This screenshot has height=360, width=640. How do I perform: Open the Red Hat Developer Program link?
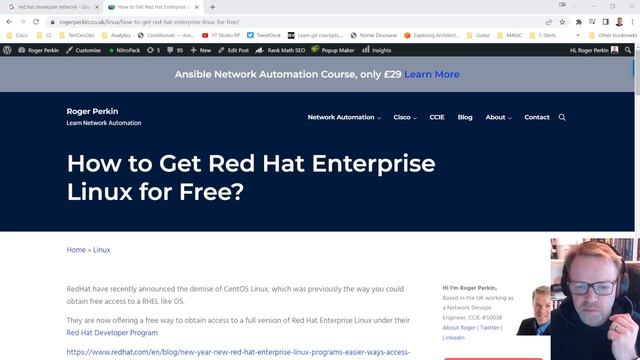(112, 333)
